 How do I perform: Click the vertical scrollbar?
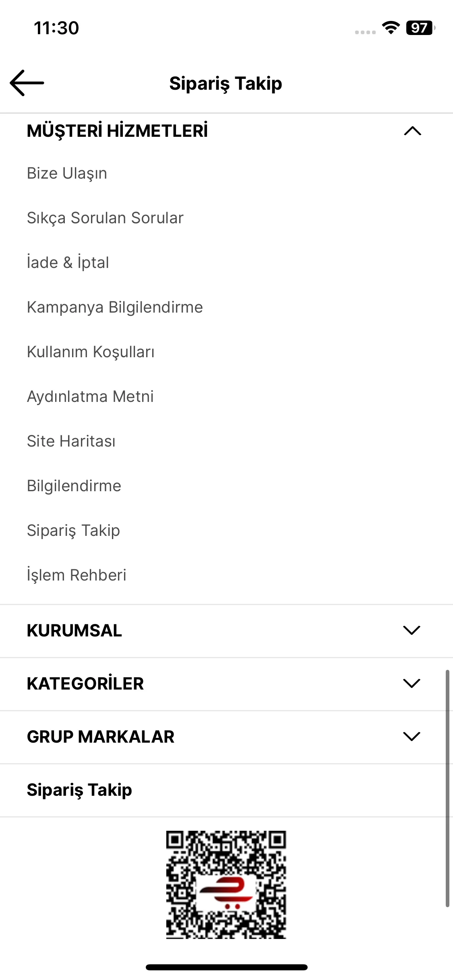(x=447, y=789)
